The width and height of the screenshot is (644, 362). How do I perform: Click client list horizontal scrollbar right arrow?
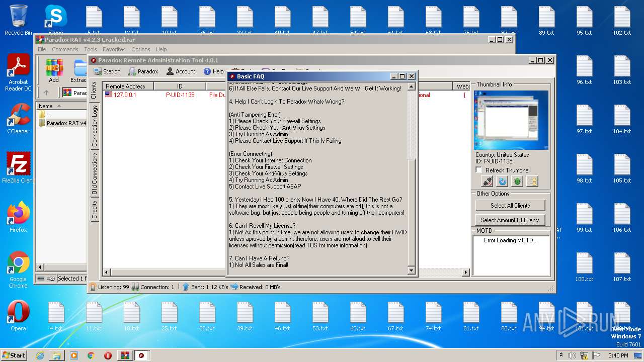465,273
